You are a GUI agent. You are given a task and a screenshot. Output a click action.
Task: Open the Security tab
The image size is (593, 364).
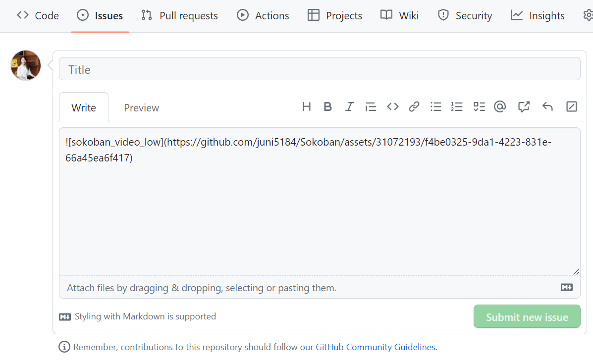(465, 15)
